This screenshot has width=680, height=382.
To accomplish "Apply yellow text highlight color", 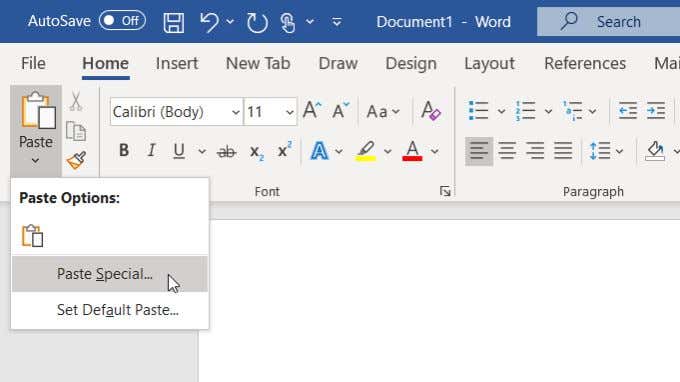I will click(x=366, y=151).
